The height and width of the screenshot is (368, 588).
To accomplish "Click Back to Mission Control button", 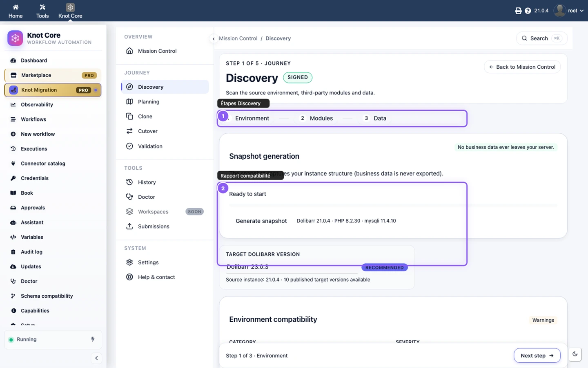I will point(522,67).
